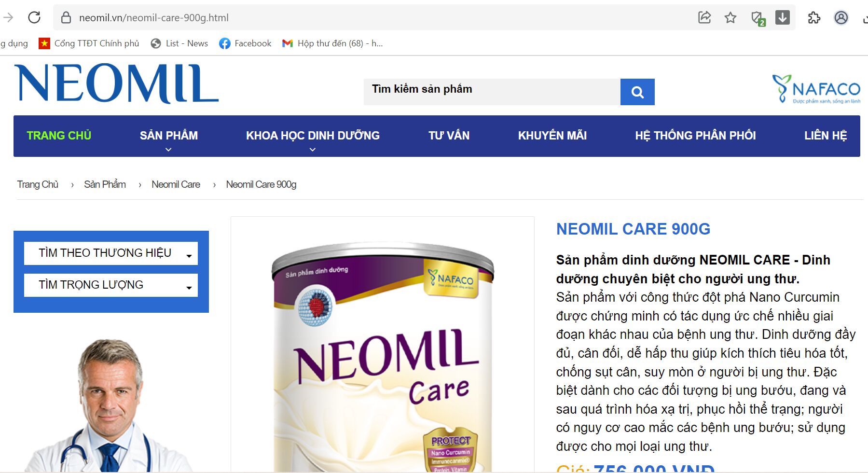Viewport: 868px width, 473px height.
Task: Open KHOA HỌC DINH DƯỠNG menu item
Action: click(x=313, y=136)
